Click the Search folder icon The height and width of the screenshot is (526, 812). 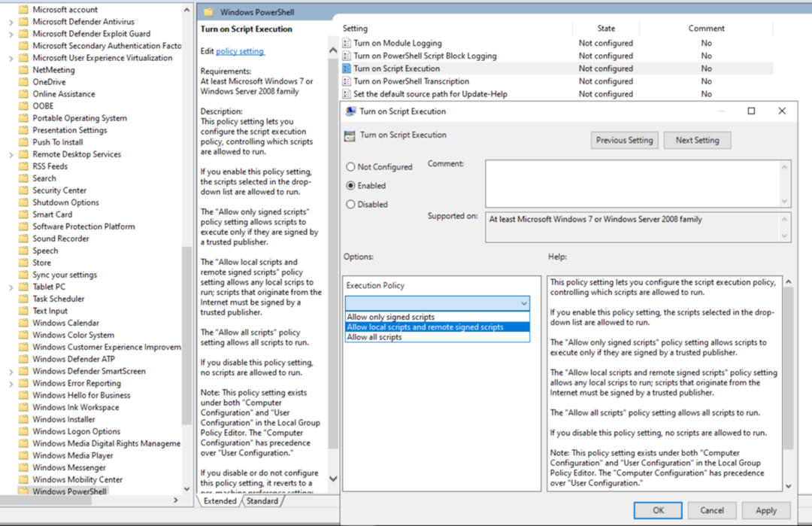(x=23, y=178)
